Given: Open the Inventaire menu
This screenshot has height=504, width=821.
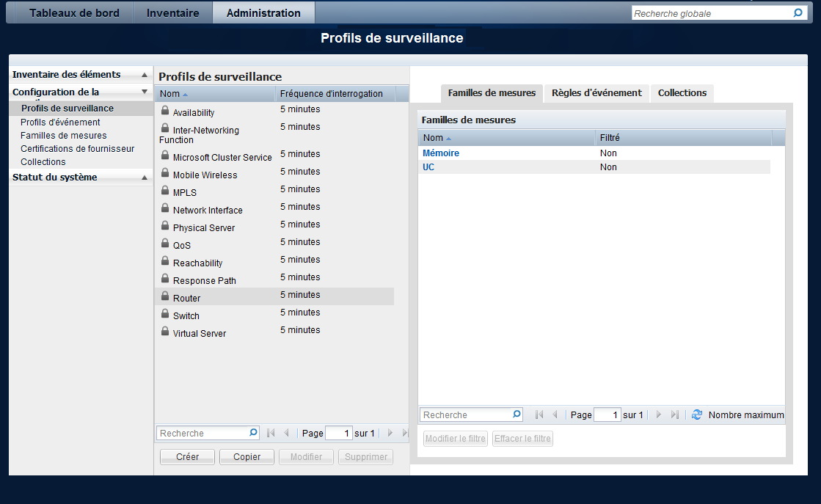Looking at the screenshot, I should (x=173, y=13).
